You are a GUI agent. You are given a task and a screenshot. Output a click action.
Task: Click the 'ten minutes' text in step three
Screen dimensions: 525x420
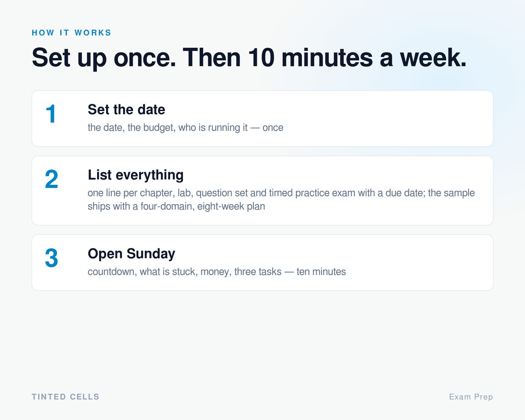[x=321, y=271]
